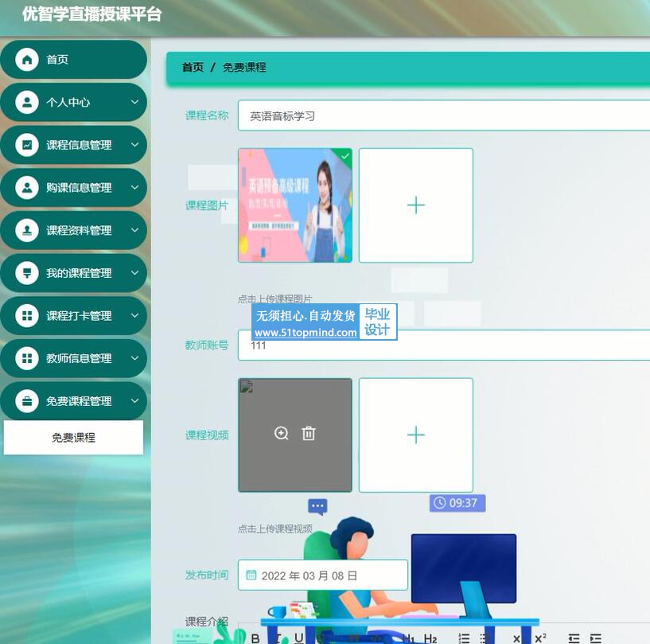The image size is (650, 644).
Task: Delete the uploaded course video
Action: 309,433
